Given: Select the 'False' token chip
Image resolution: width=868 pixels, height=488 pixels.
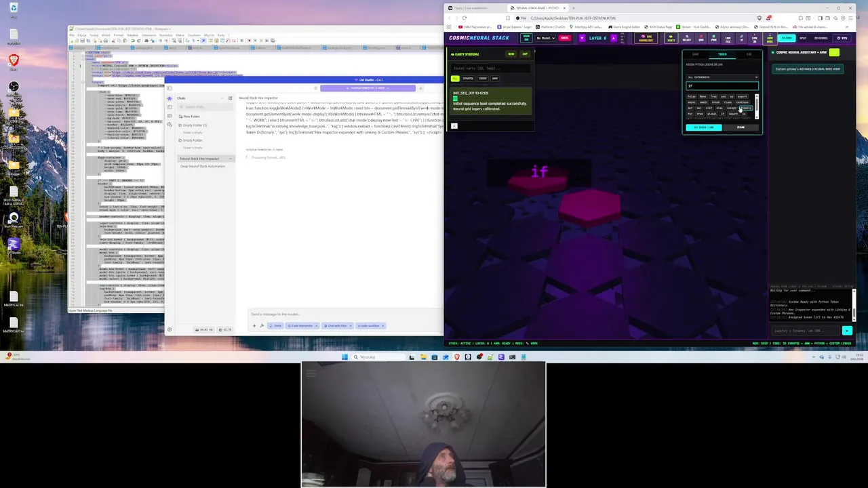Looking at the screenshot, I should (x=692, y=96).
